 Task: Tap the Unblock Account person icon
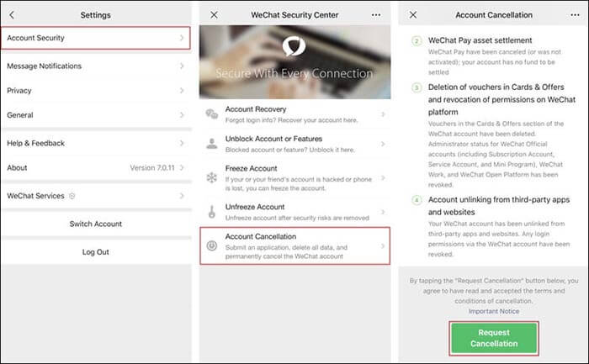tap(212, 144)
